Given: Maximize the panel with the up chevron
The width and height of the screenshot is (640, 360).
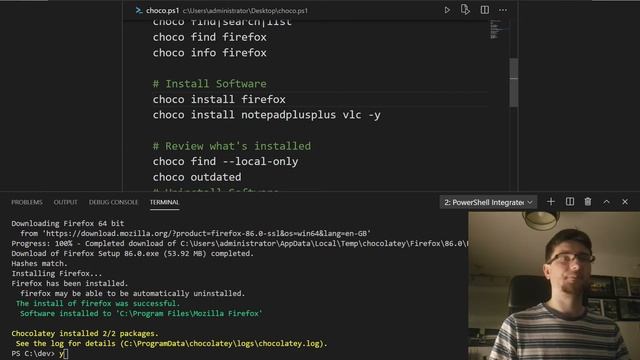Looking at the screenshot, I should (x=607, y=202).
